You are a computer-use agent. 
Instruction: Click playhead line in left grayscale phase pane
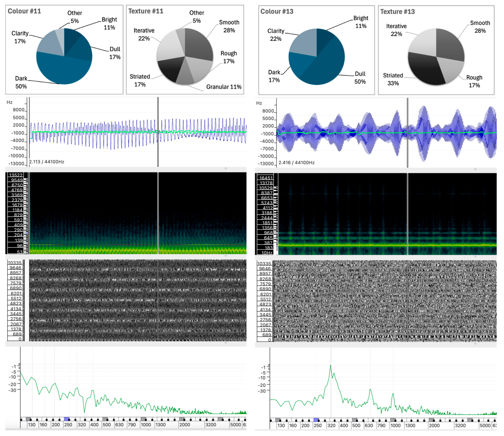click(x=158, y=300)
